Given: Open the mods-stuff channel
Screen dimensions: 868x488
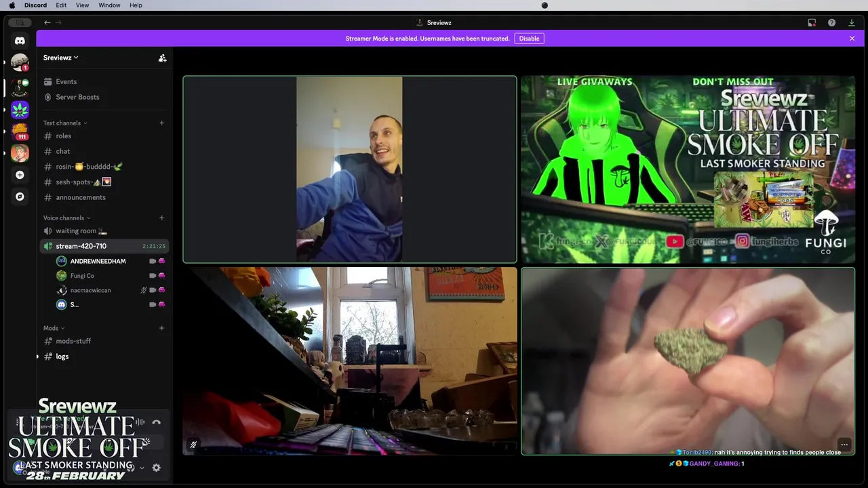Looking at the screenshot, I should tap(104, 341).
